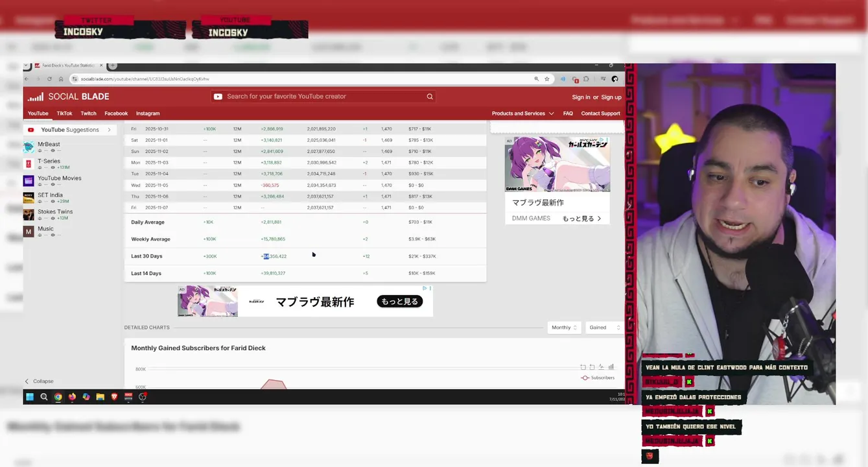This screenshot has height=467, width=868.
Task: Open the Chrome profile avatar
Action: (615, 79)
